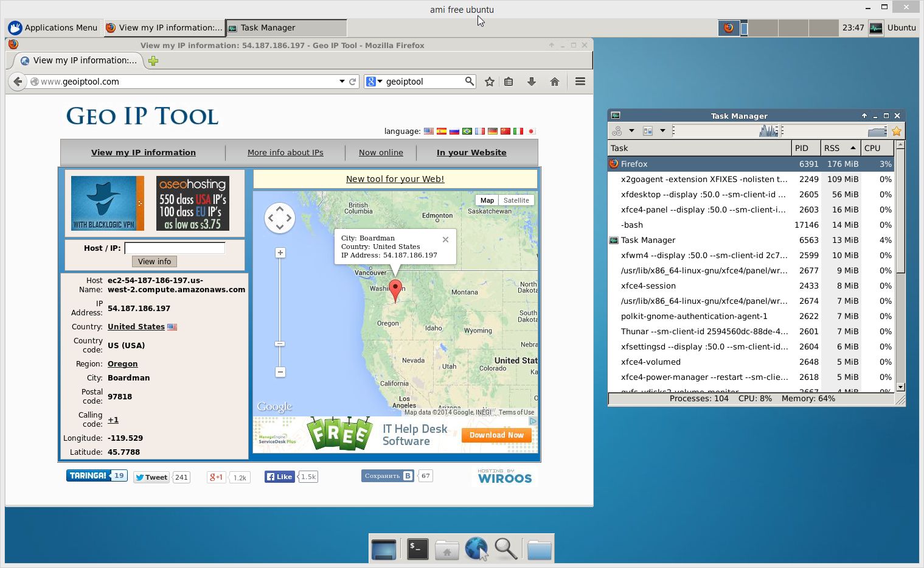Switch the map to Satellite view
This screenshot has width=924, height=568.
pos(516,200)
